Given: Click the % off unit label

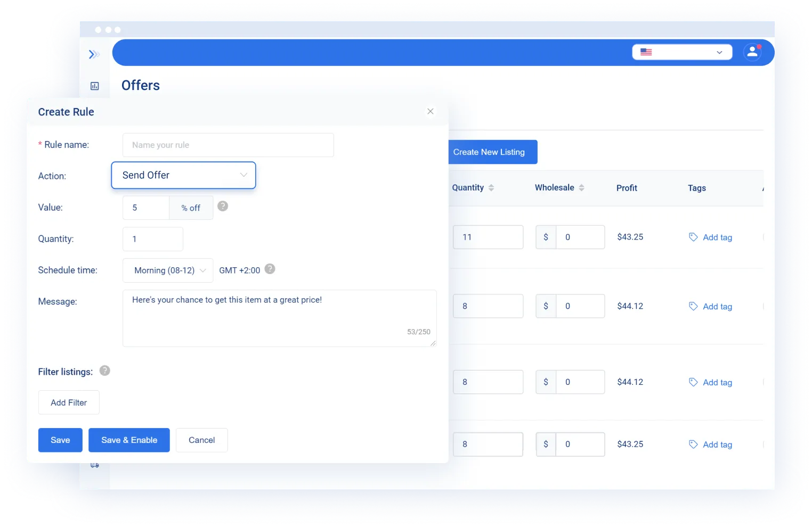Looking at the screenshot, I should pos(191,208).
